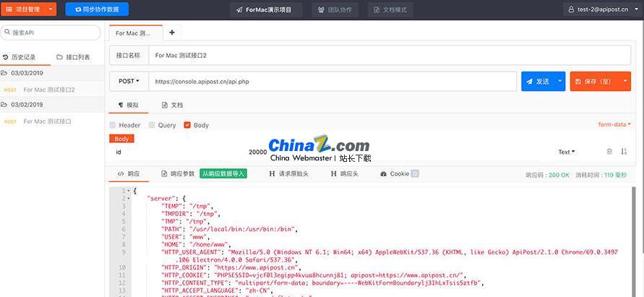Viewport: 644px width, 297px height.
Task: Click the 搜索API search field
Action: [x=51, y=33]
